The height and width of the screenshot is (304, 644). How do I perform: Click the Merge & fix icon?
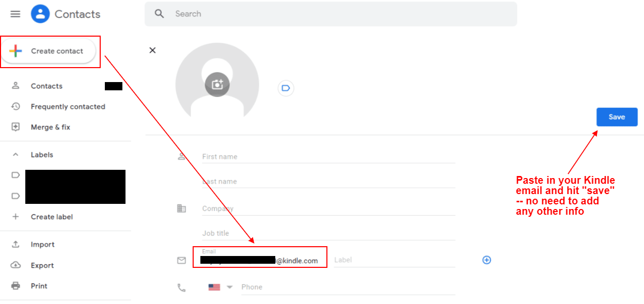(15, 127)
